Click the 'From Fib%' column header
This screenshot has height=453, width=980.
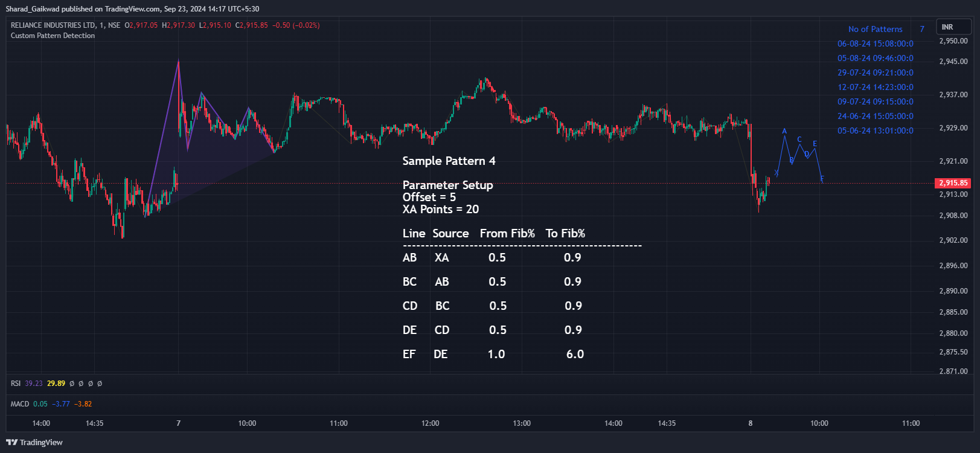tap(507, 233)
